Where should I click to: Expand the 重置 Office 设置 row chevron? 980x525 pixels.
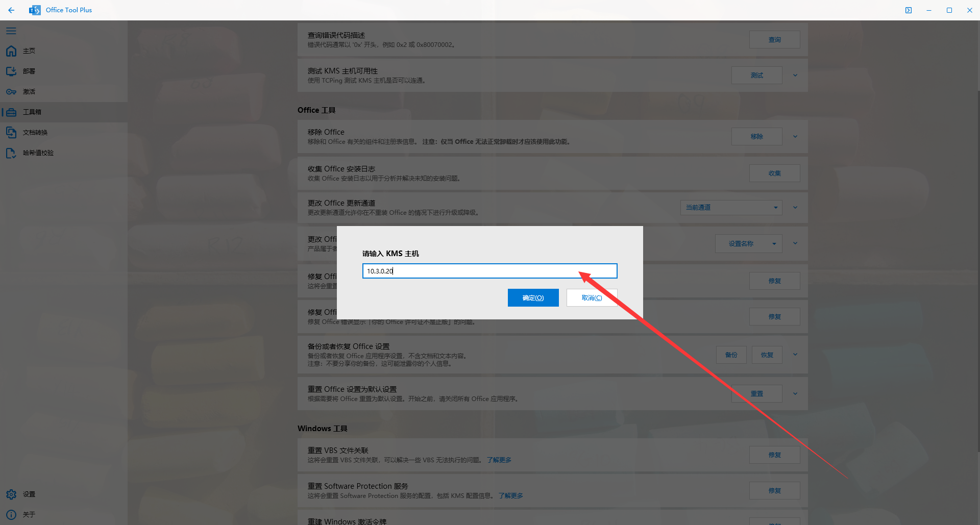point(795,394)
